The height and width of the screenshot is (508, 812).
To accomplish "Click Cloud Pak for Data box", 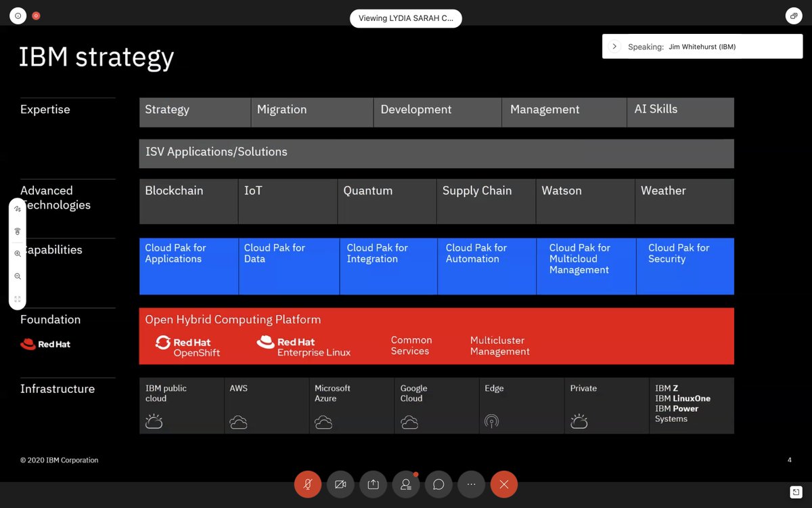I will 289,266.
